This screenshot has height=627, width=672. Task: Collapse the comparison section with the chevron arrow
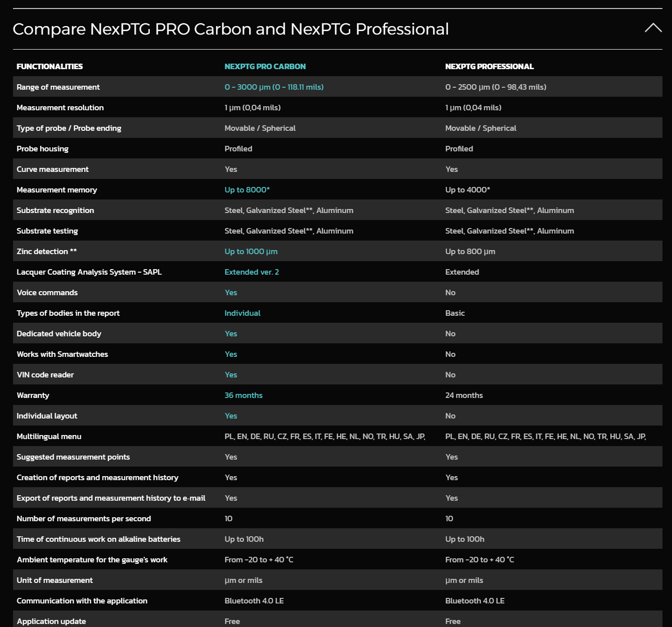click(653, 28)
